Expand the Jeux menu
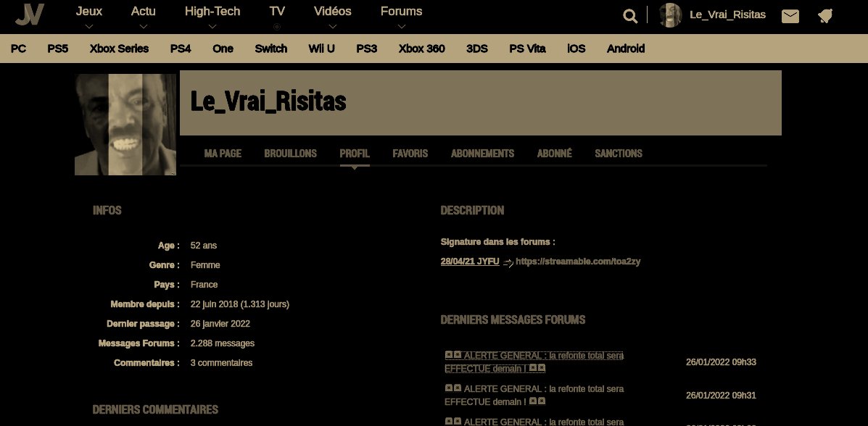 89,11
